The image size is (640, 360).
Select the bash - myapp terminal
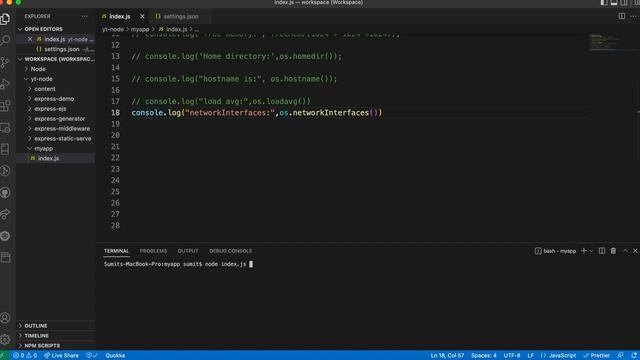[556, 251]
